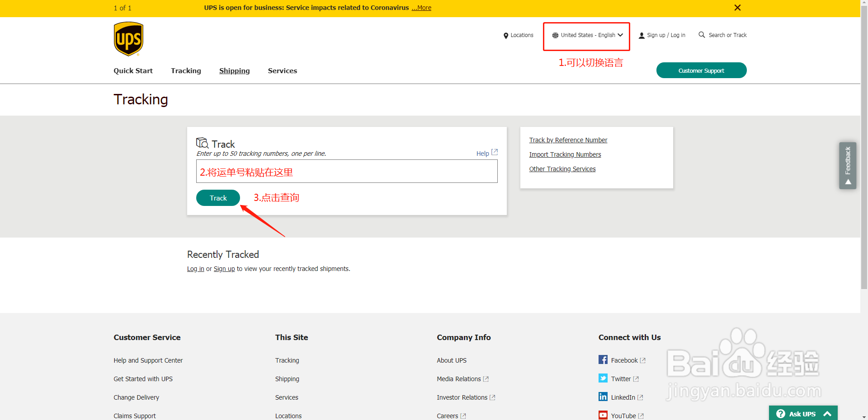
Task: Open Other Tracking Services
Action: (562, 169)
